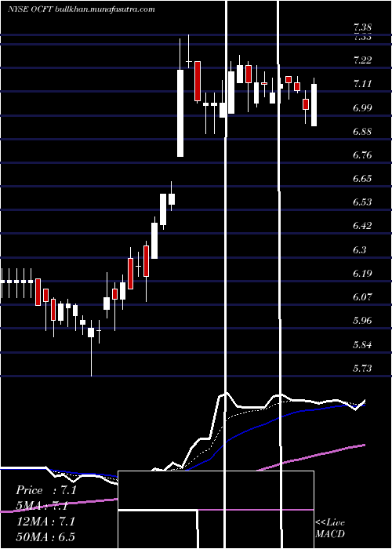Click the 6.99 price axis label
Screen dimensions: 392x549
click(362, 107)
